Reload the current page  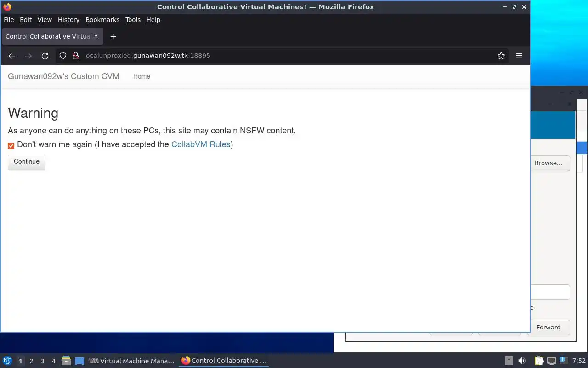45,56
